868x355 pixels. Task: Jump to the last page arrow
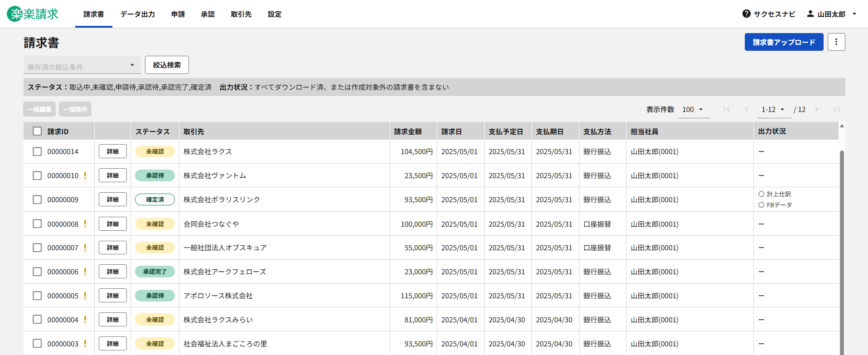point(836,109)
